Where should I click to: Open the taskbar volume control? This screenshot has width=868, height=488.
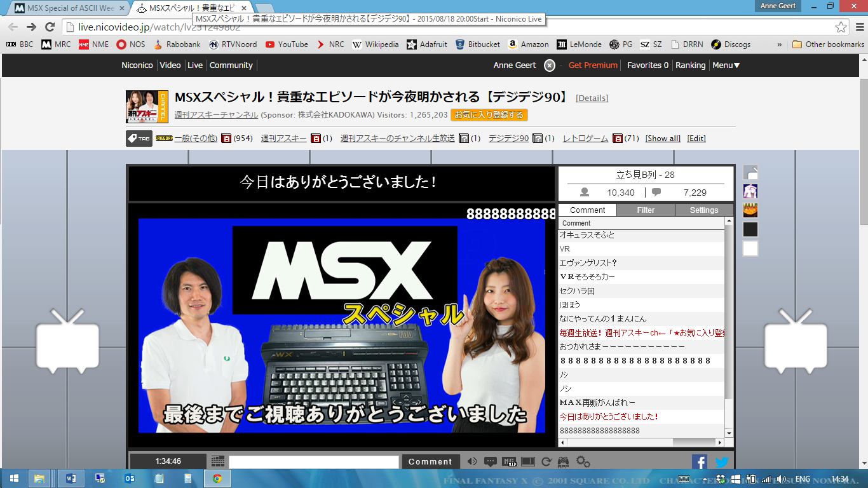pyautogui.click(x=781, y=479)
